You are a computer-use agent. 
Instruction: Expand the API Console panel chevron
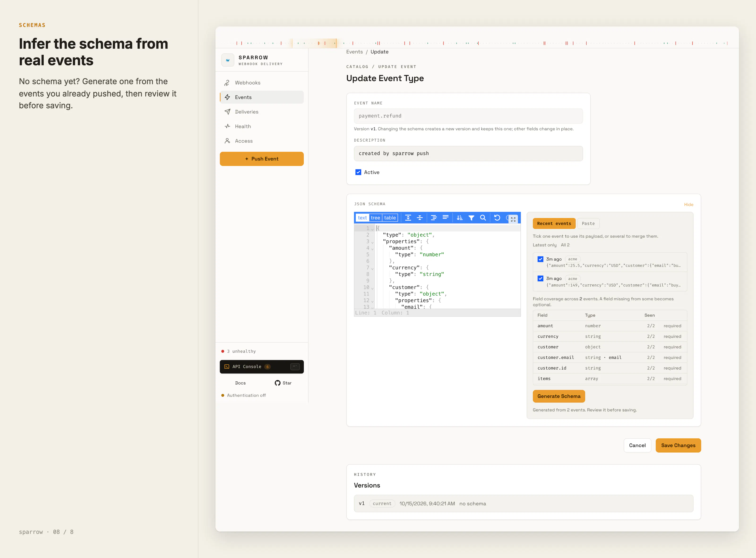(x=295, y=367)
